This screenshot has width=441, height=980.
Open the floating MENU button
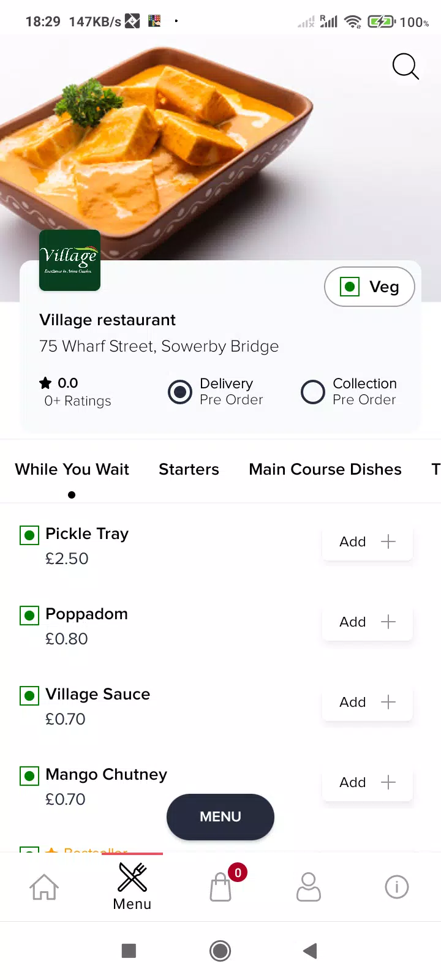(x=221, y=816)
